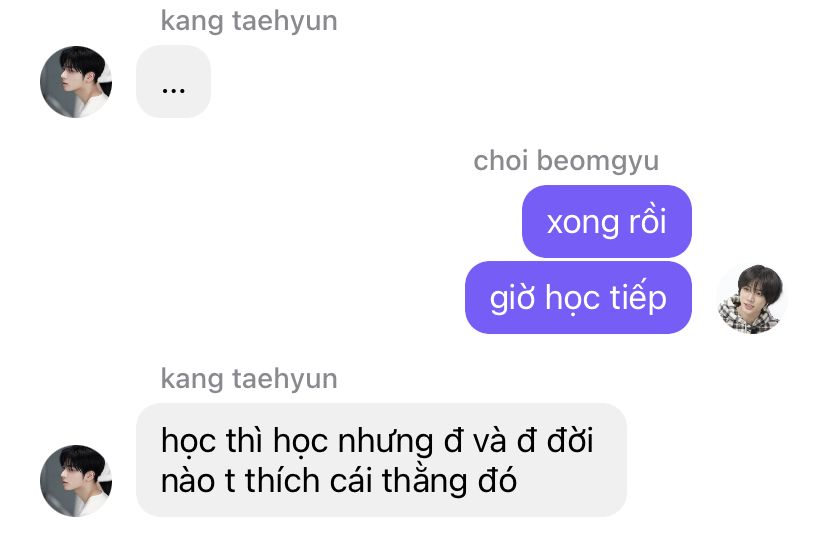Click the 'choi beomgyu' sender name
This screenshot has height=542, width=828.
566,161
